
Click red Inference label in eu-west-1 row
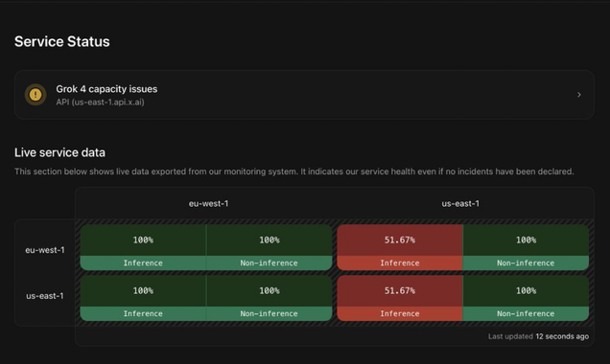pyautogui.click(x=400, y=263)
